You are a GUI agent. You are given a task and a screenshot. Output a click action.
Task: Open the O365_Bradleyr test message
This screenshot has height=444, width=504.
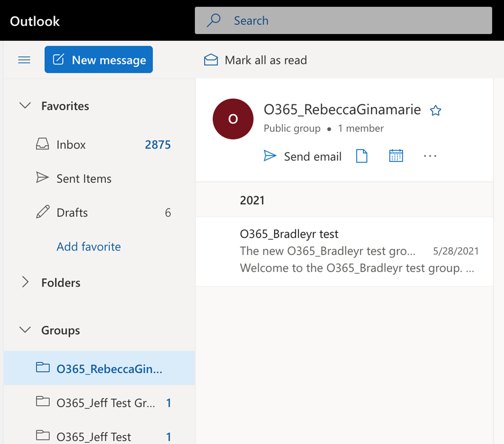pos(344,251)
